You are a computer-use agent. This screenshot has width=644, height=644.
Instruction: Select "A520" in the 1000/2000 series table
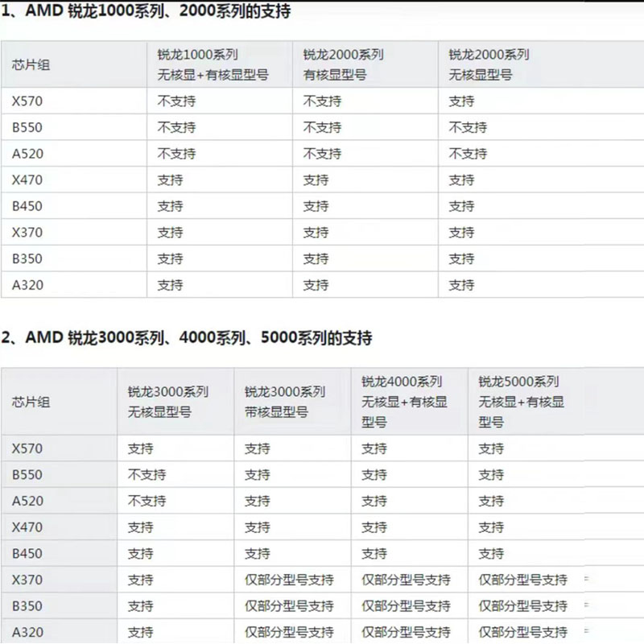coord(27,154)
